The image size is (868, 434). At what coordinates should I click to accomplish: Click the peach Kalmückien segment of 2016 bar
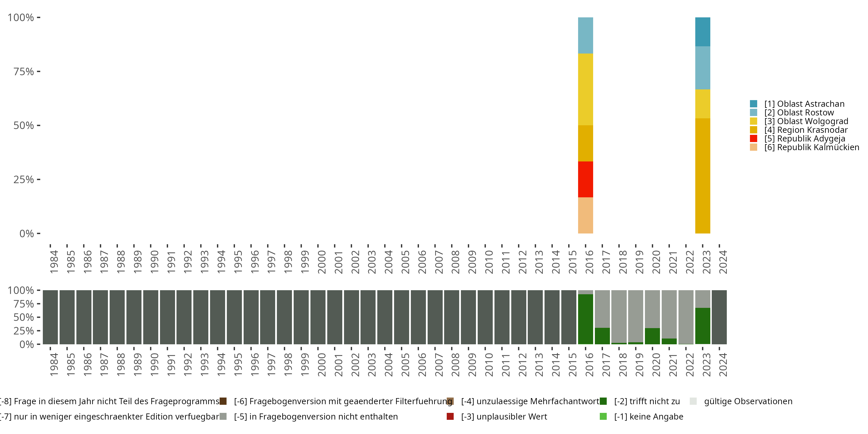(585, 215)
